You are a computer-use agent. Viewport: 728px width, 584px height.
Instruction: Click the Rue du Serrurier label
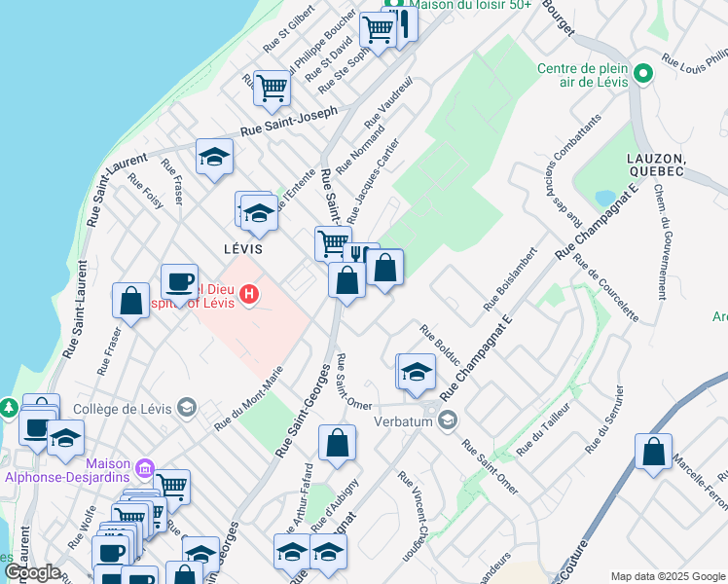[x=604, y=420]
